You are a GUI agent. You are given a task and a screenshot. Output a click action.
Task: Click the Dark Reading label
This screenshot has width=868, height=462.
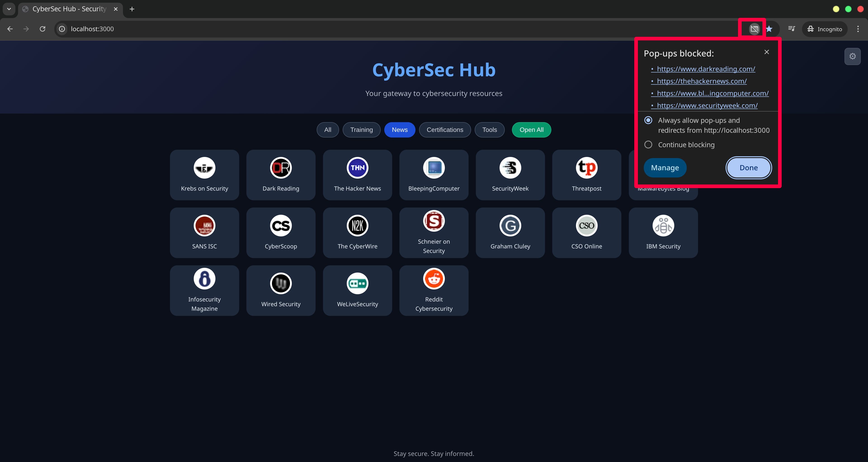[x=281, y=188]
